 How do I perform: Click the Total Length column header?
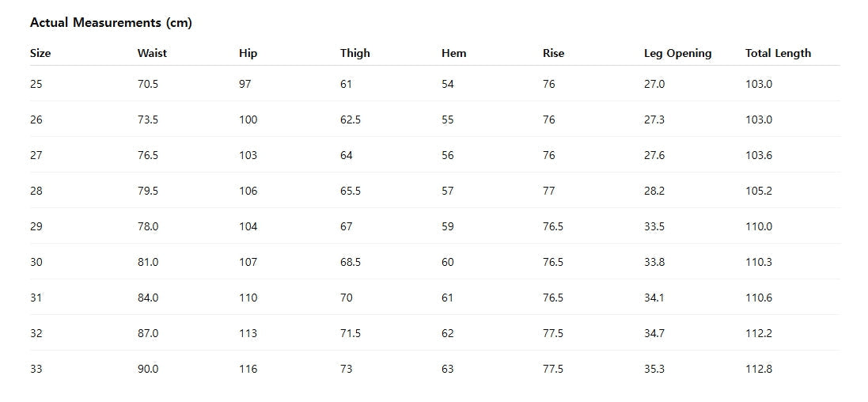[778, 54]
